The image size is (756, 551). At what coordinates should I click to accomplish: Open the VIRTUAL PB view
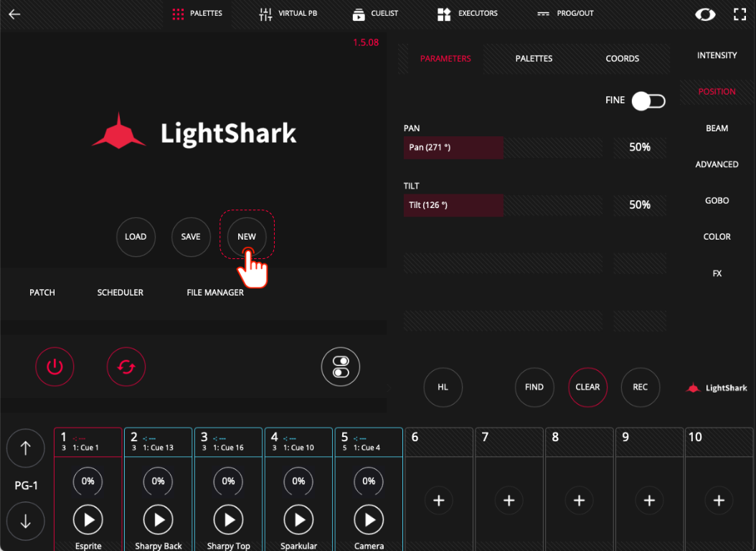[x=288, y=14]
